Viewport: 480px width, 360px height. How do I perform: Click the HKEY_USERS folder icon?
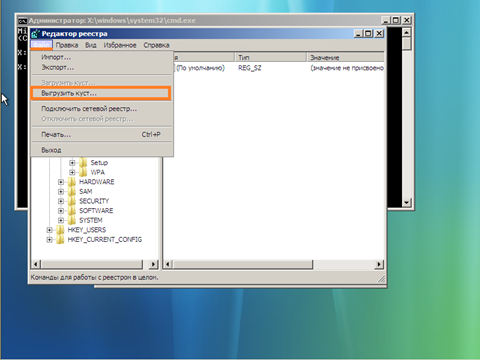(x=60, y=230)
